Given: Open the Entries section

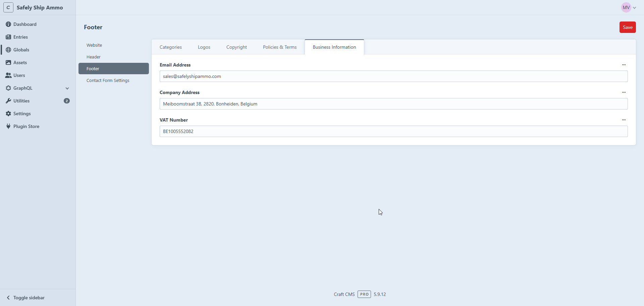Looking at the screenshot, I should [20, 37].
